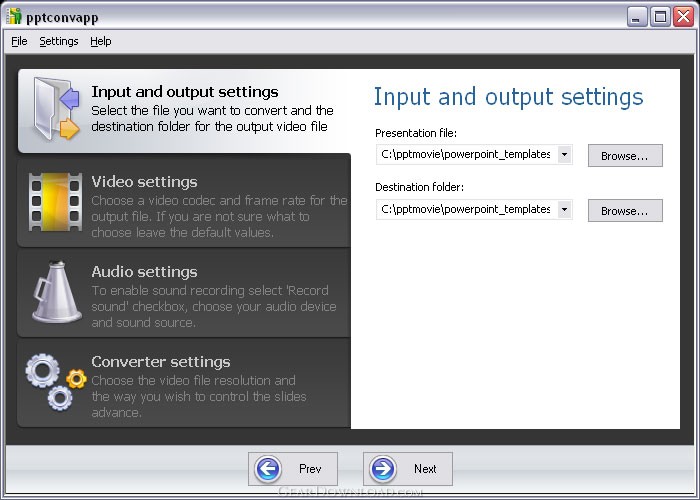Go back with the Prev button label
The height and width of the screenshot is (500, 700).
310,469
